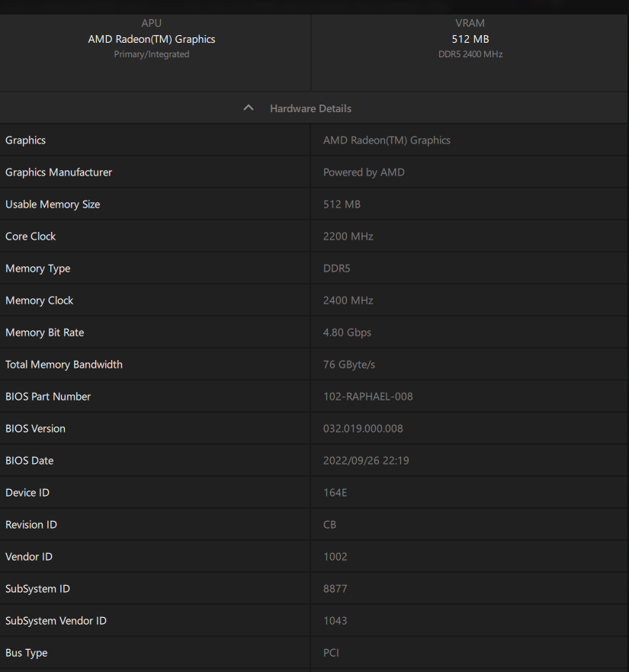Click the Usable Memory Size row
The image size is (629, 672).
53,204
